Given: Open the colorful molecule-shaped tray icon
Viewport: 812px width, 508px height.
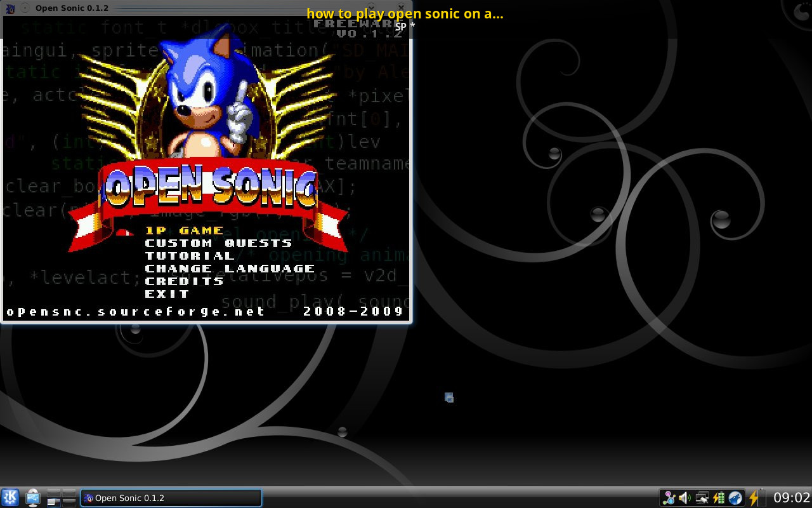Looking at the screenshot, I should pos(669,498).
